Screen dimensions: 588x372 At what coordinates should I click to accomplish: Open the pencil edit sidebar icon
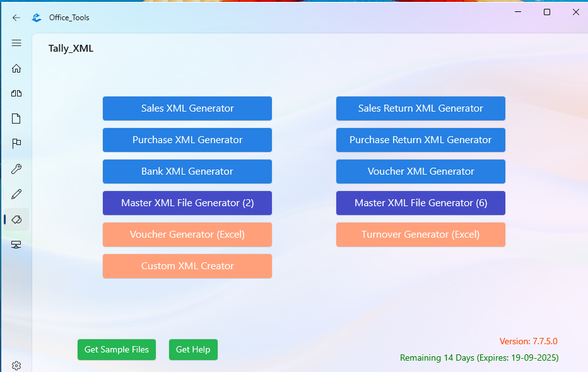point(16,194)
